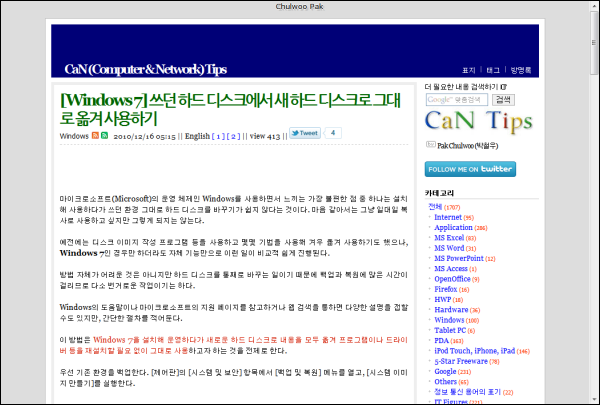Select the Tablet PC category
This screenshot has height=405, width=600.
coord(450,330)
